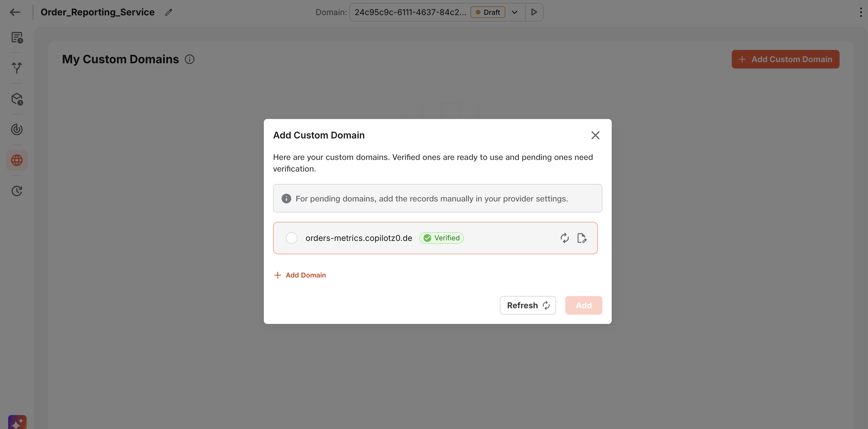Open the history sidebar icon
Screen dimensions: 868x429
[17, 191]
